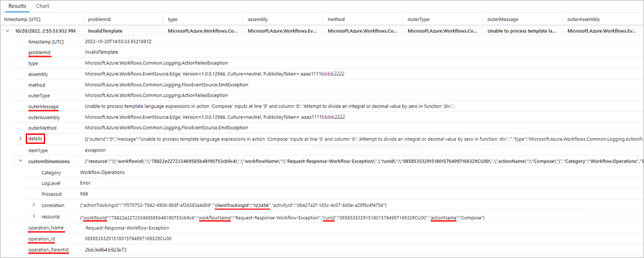
Task: Expand the correlation entry
Action: 34,205
